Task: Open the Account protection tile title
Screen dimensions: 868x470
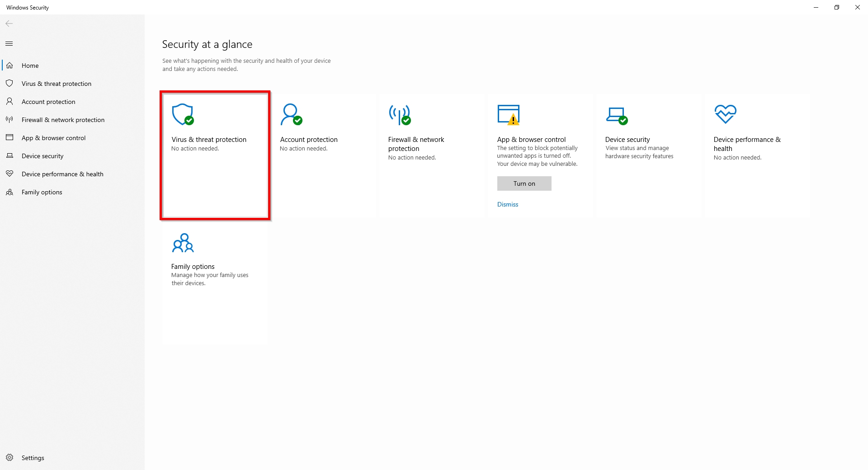Action: (309, 140)
